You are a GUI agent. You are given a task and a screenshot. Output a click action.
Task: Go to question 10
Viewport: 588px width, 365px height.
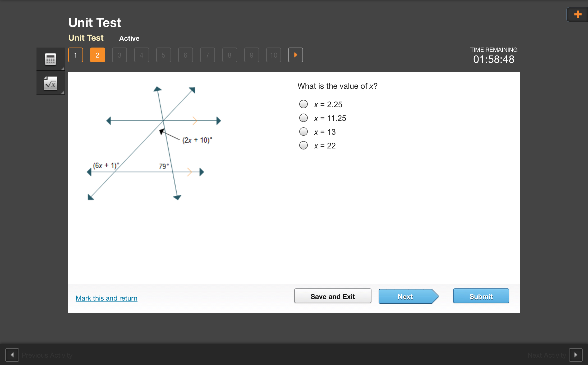(273, 55)
